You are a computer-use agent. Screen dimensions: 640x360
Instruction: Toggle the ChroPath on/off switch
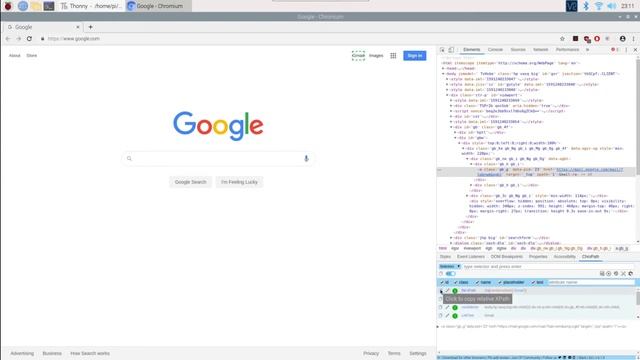click(x=450, y=274)
